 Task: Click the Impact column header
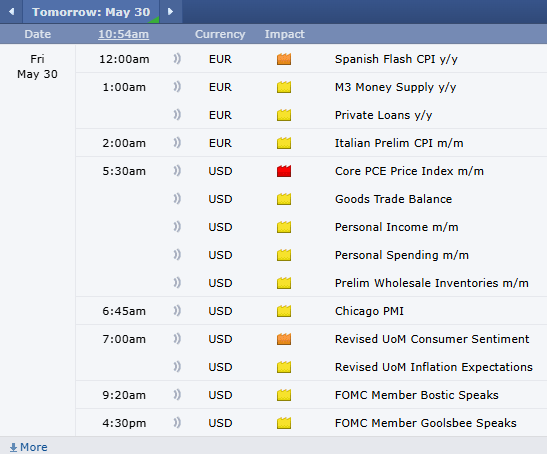coord(284,34)
